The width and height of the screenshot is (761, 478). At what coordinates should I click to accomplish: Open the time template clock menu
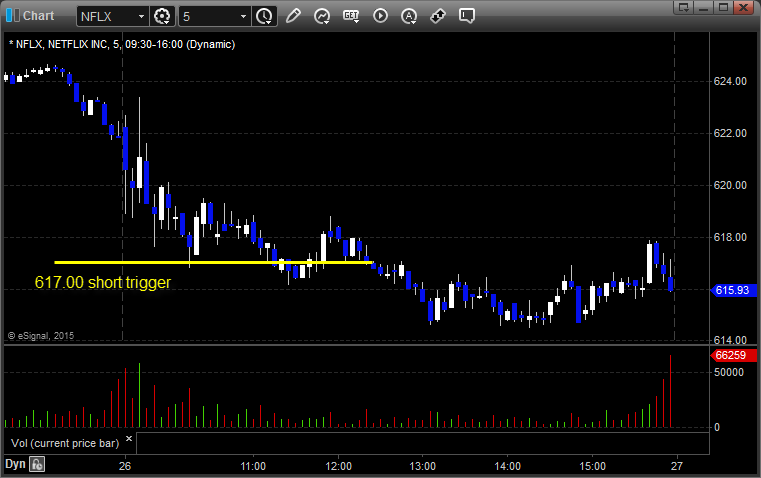pos(265,16)
